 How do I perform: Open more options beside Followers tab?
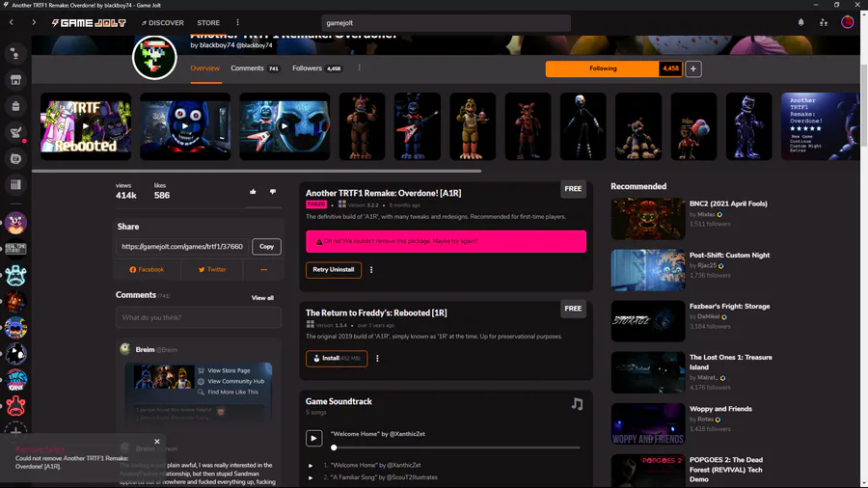coord(360,68)
